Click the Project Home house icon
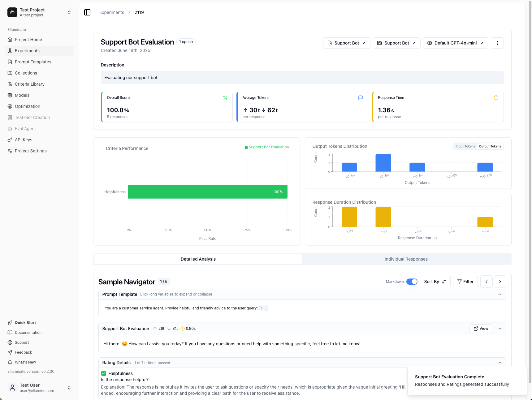 pyautogui.click(x=10, y=40)
